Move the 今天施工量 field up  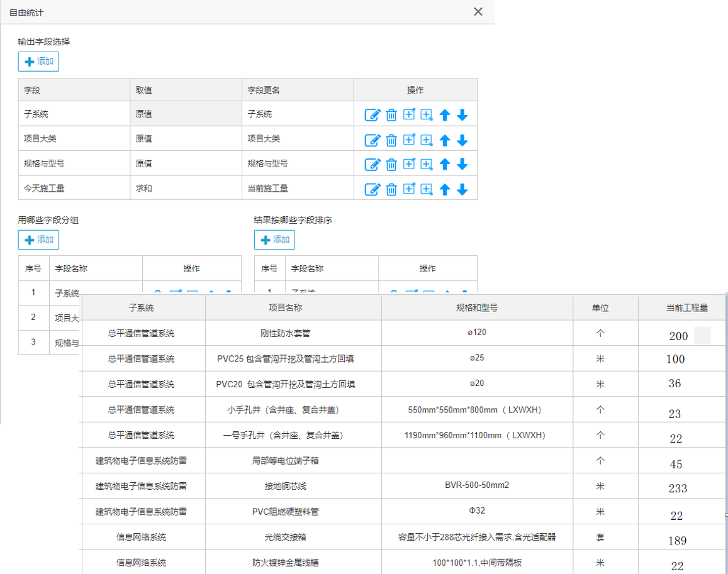[x=445, y=188]
